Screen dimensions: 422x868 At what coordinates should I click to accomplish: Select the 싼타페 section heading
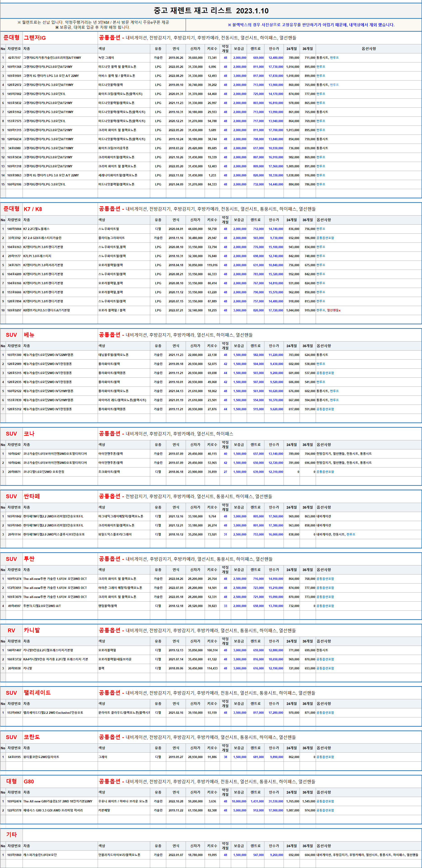click(32, 496)
